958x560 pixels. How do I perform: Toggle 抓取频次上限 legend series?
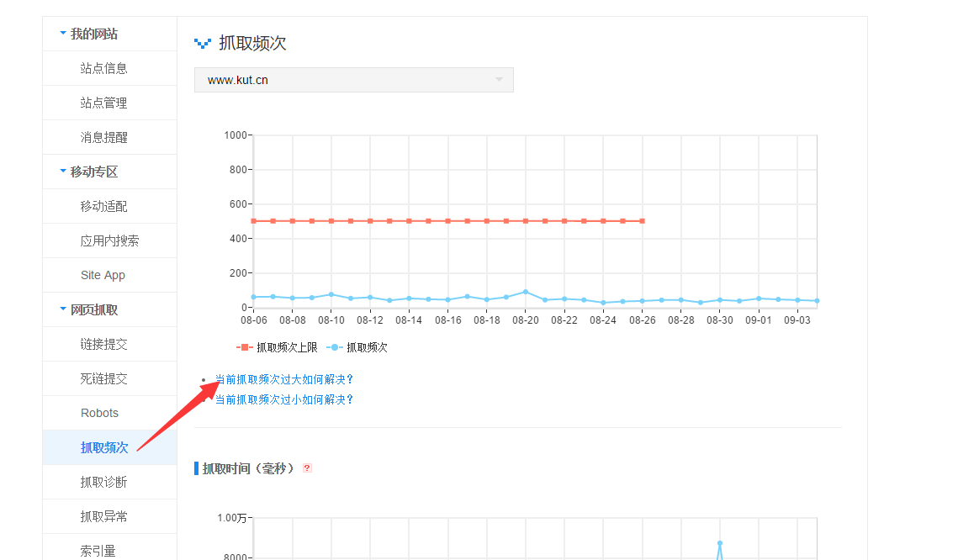pyautogui.click(x=277, y=347)
